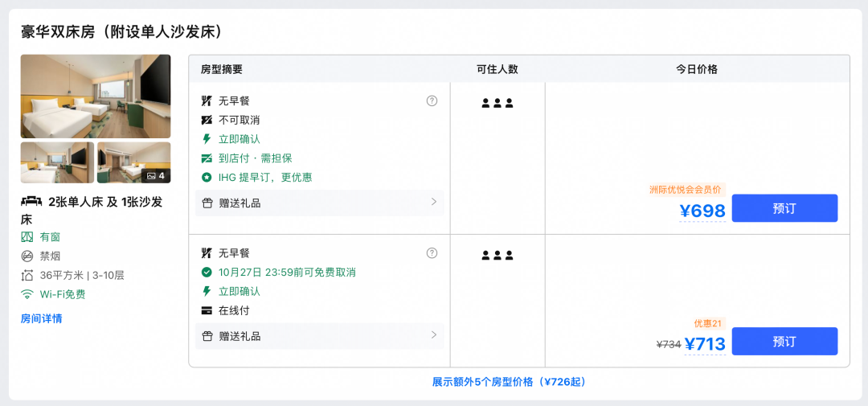868x406 pixels.
Task: Open the small right room thumbnail with 4
Action: click(134, 162)
